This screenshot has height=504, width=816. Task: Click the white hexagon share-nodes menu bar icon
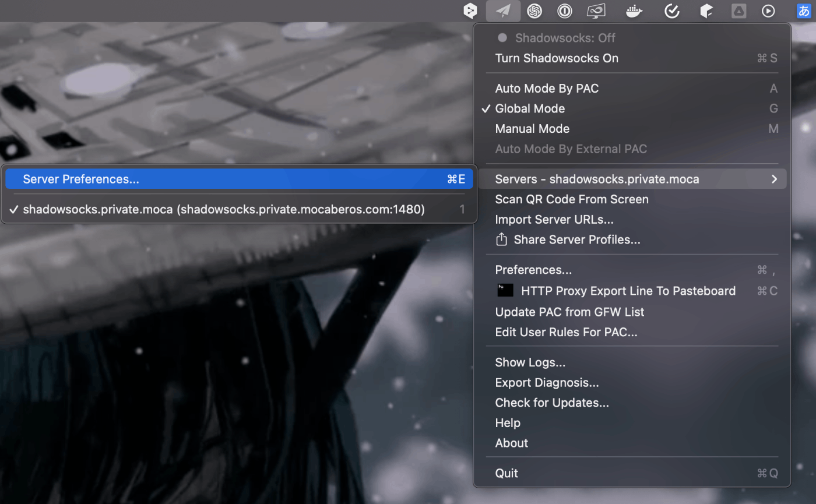(470, 10)
